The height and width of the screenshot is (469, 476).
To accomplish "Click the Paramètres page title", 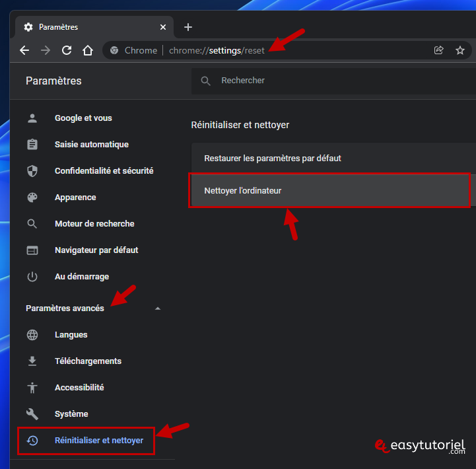I will pyautogui.click(x=53, y=81).
